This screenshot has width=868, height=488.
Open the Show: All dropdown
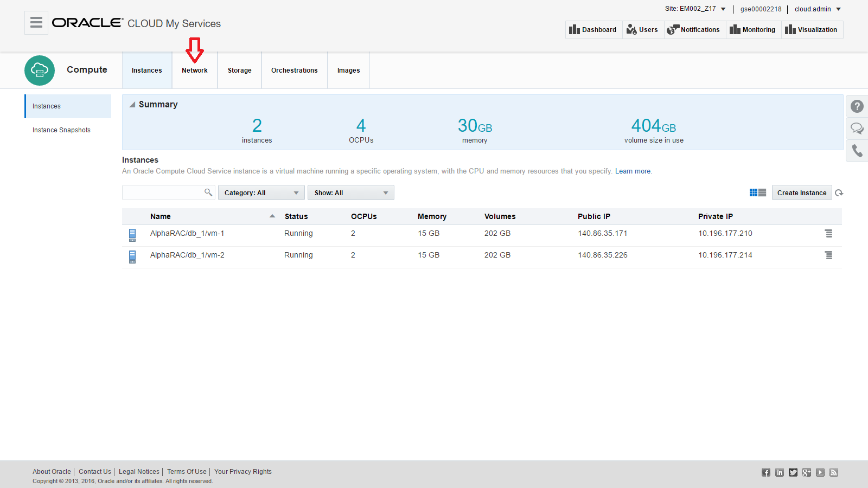(x=351, y=192)
